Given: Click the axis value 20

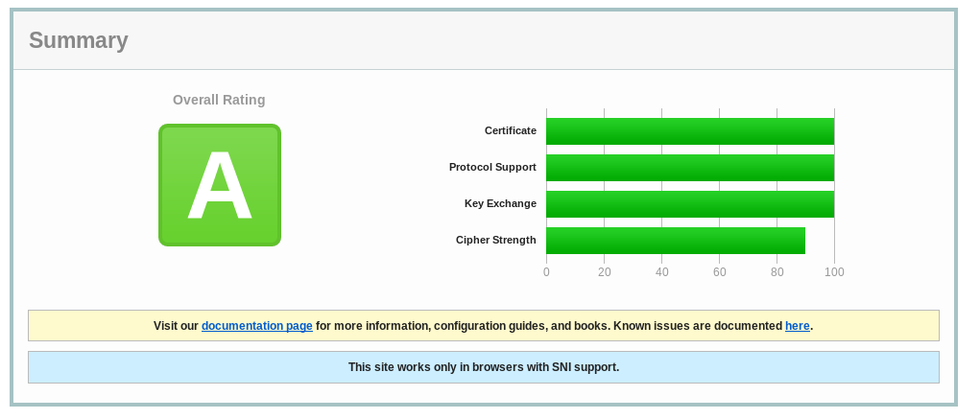Looking at the screenshot, I should [605, 271].
